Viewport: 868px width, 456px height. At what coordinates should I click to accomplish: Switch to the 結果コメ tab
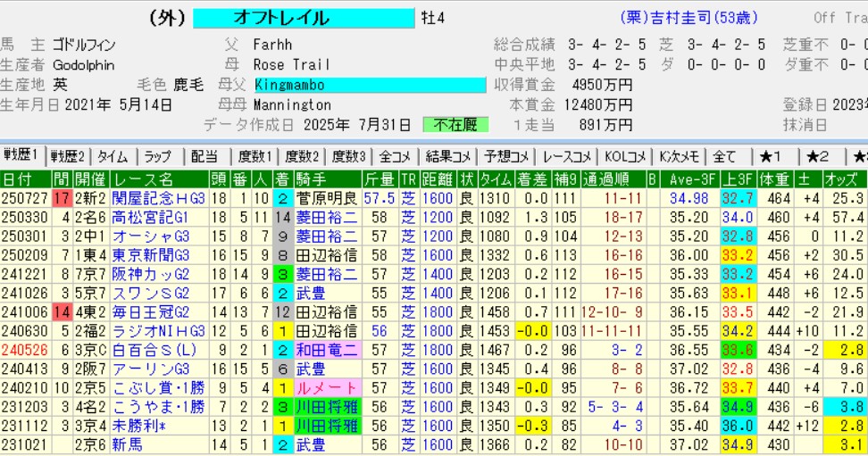(446, 156)
